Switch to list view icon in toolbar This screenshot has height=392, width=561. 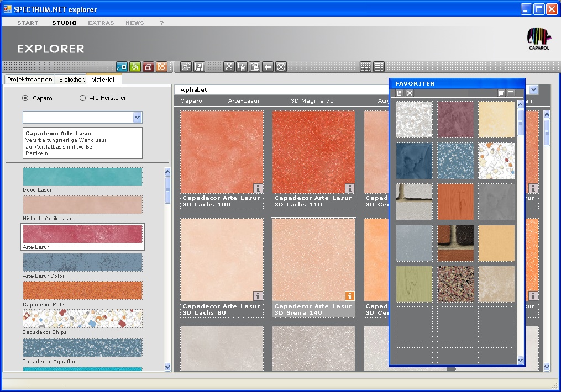coord(379,67)
